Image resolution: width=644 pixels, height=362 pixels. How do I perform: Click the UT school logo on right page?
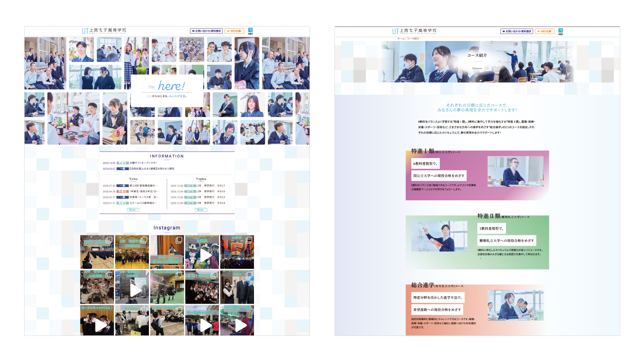414,31
